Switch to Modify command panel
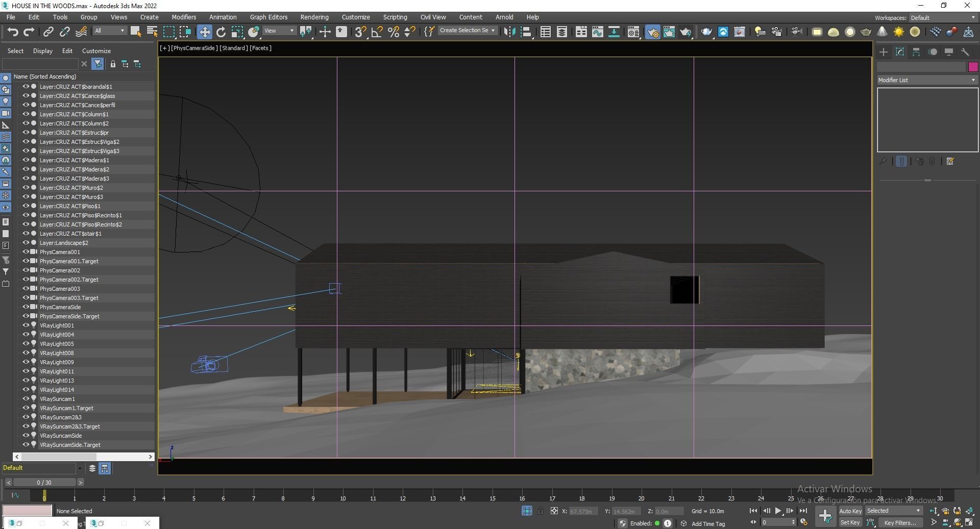The image size is (980, 529). tap(900, 52)
